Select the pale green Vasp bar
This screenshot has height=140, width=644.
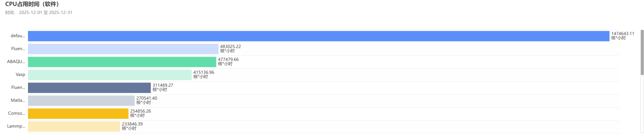click(x=110, y=75)
